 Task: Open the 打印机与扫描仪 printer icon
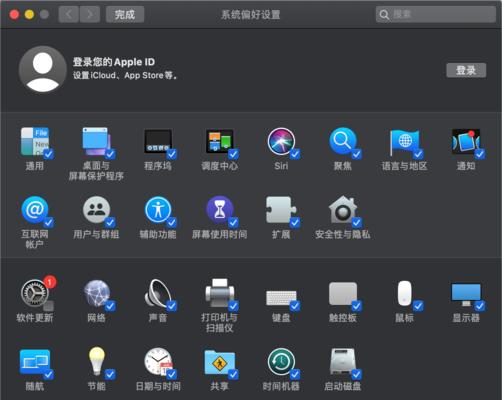pyautogui.click(x=219, y=293)
